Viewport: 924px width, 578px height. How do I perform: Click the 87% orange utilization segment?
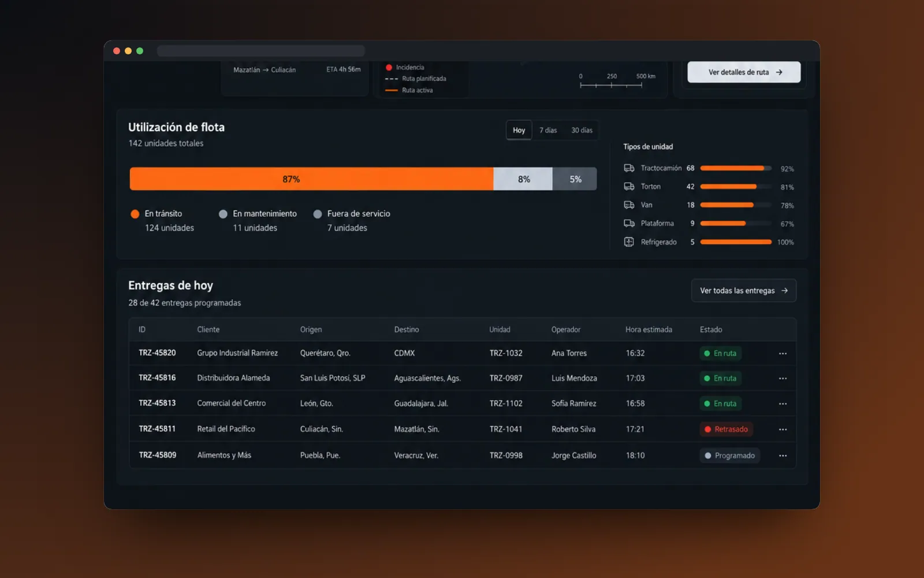(x=311, y=179)
